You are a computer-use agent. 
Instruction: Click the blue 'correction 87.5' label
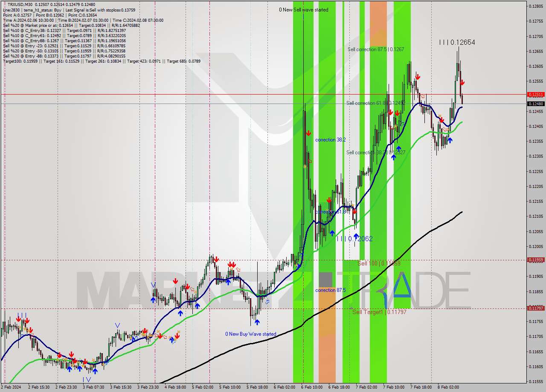click(x=331, y=290)
